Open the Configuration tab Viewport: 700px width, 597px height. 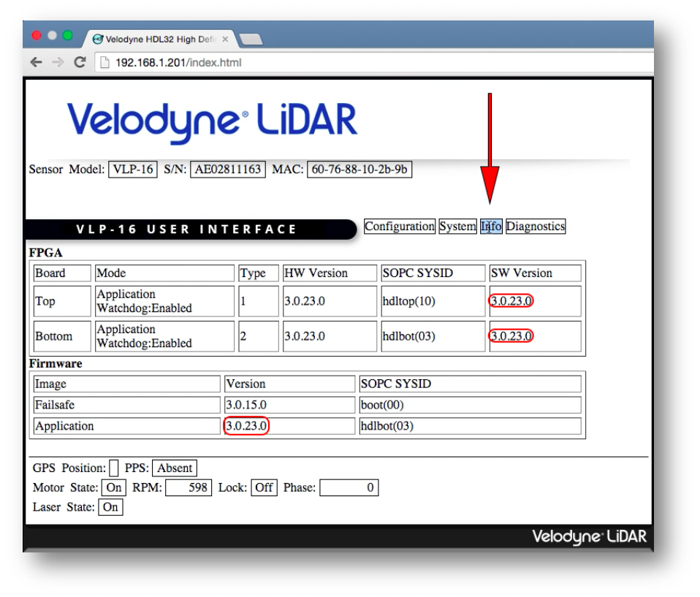click(x=400, y=227)
